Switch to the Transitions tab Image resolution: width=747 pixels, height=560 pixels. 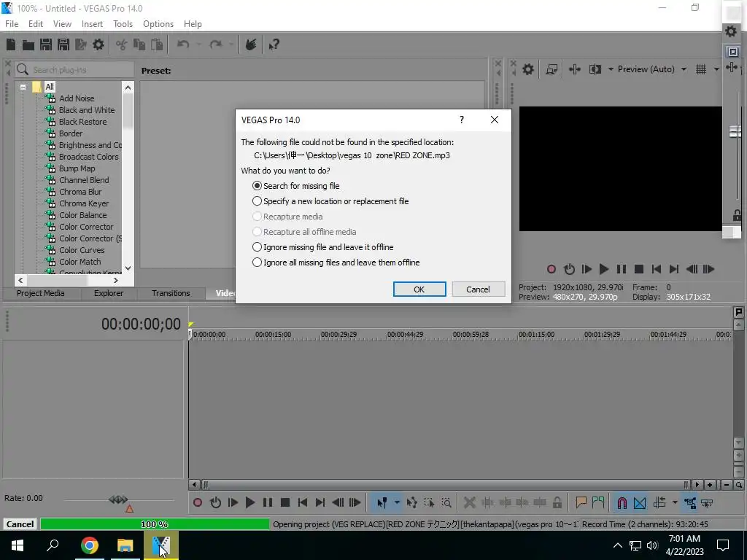click(x=171, y=293)
